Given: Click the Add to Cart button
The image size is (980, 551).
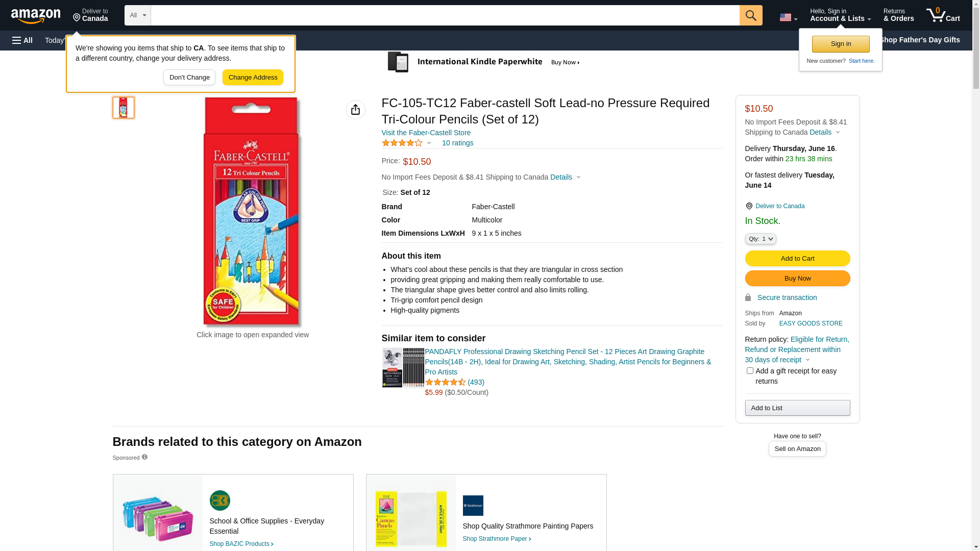Looking at the screenshot, I should click(x=797, y=259).
